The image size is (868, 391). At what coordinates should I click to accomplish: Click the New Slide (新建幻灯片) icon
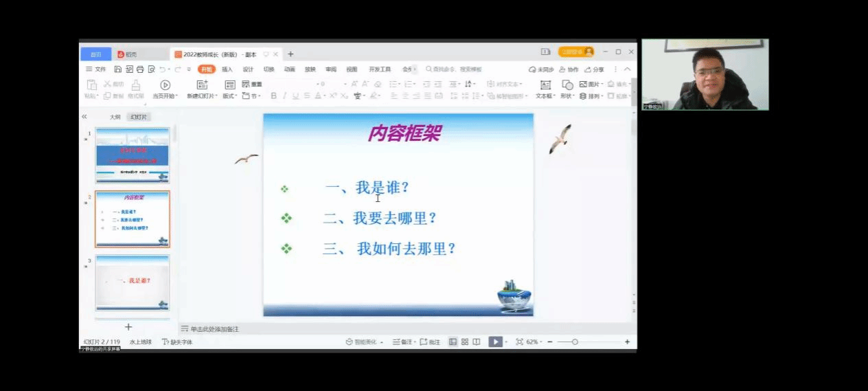(x=202, y=85)
